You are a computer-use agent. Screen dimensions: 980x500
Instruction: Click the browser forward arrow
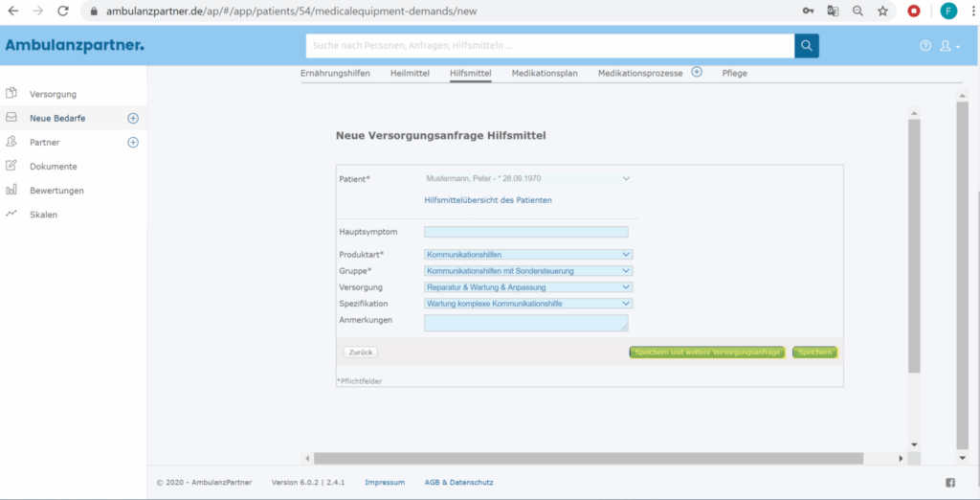[x=37, y=11]
